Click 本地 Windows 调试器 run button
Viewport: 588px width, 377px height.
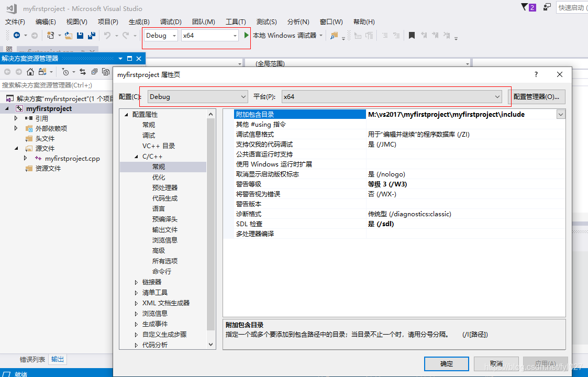point(285,35)
